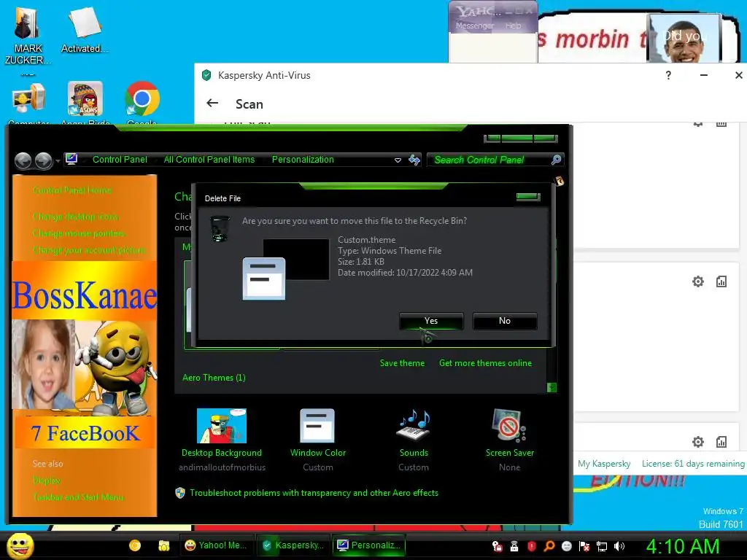The height and width of the screenshot is (560, 747).
Task: Click the refresh icon beside the address bar
Action: (x=414, y=160)
